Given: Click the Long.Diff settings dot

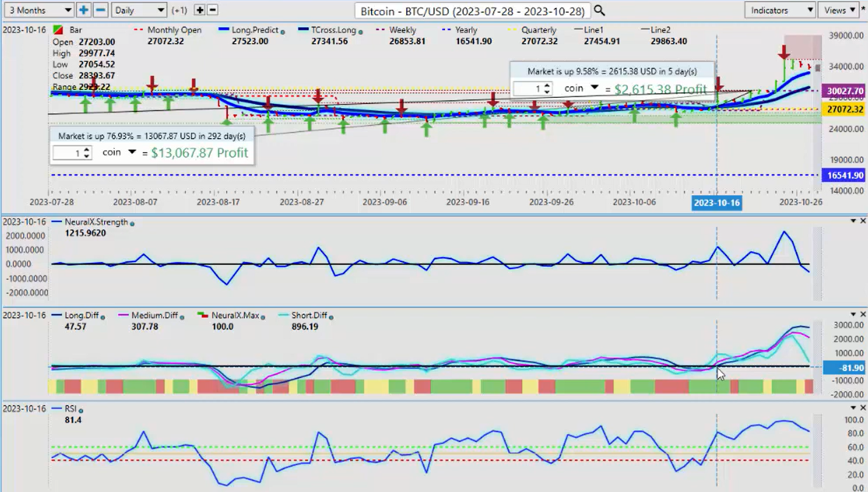Looking at the screenshot, I should coord(102,316).
